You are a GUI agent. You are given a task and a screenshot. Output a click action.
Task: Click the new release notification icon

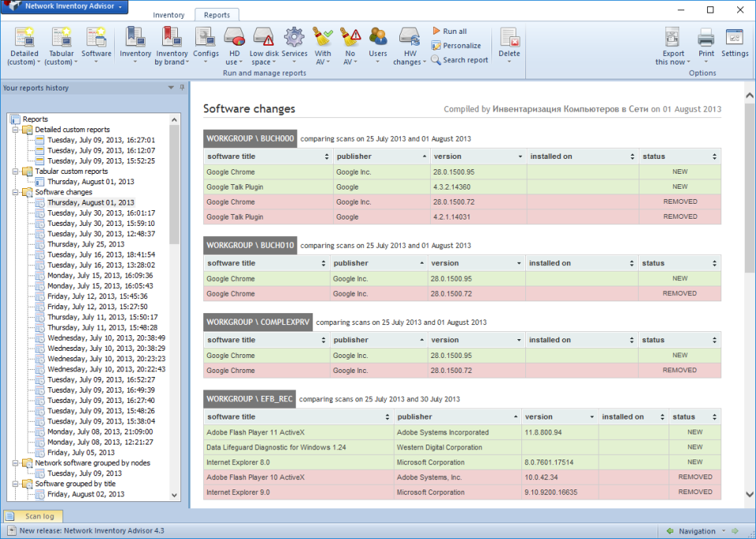point(12,531)
